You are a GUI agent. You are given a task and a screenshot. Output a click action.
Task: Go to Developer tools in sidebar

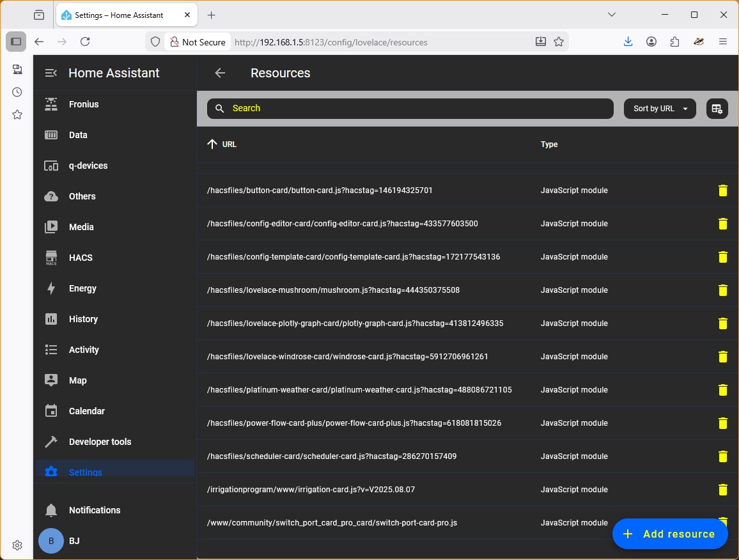(x=100, y=442)
